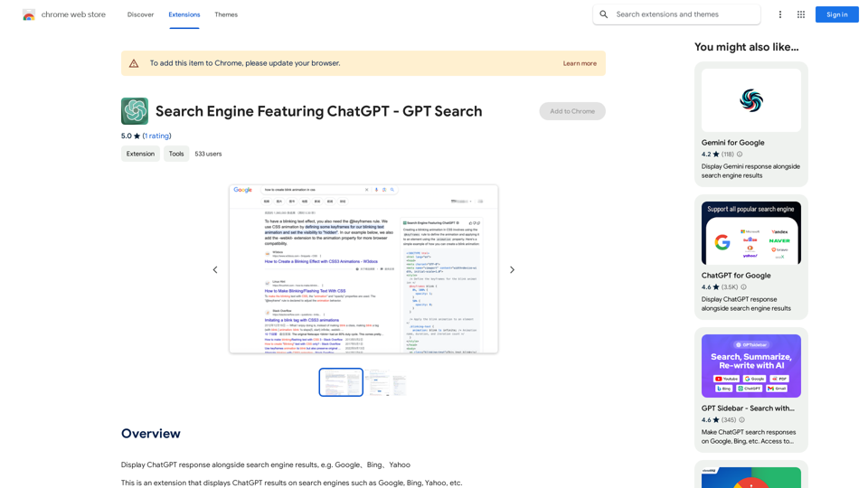Click the Overview heading
The width and height of the screenshot is (868, 488).
(151, 434)
